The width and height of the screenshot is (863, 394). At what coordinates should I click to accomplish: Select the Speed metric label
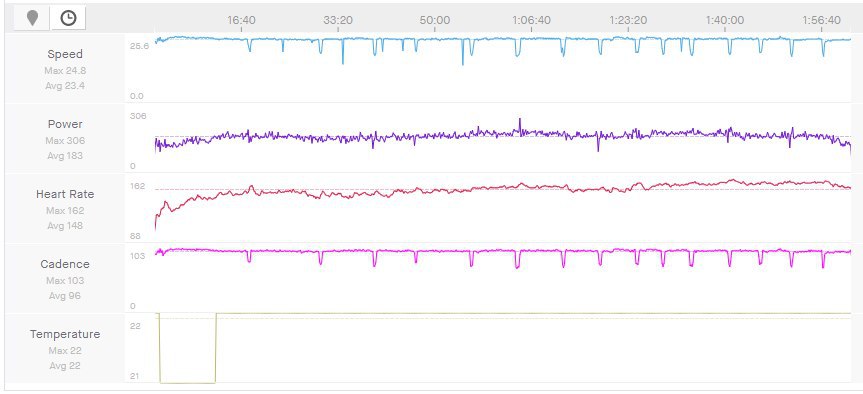[65, 54]
